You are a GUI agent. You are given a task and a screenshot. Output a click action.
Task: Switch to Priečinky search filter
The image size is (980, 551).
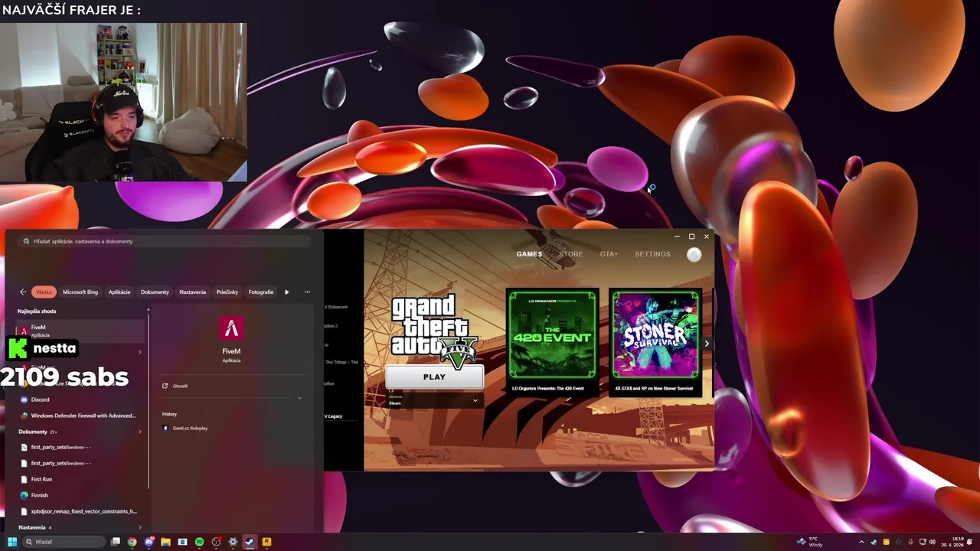[227, 292]
